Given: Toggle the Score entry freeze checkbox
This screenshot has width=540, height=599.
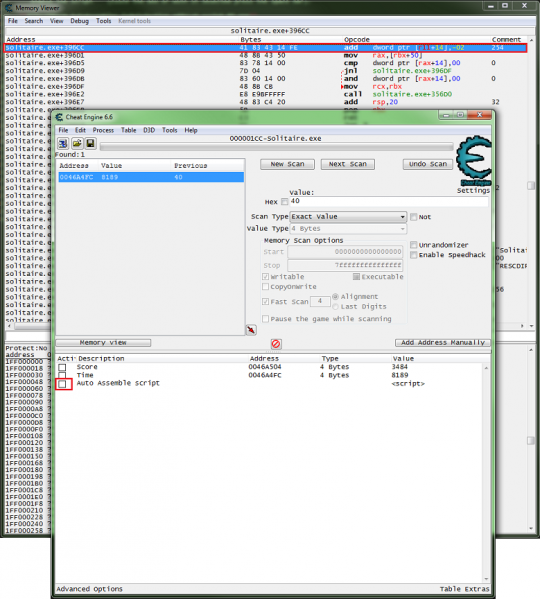Looking at the screenshot, I should click(62, 367).
